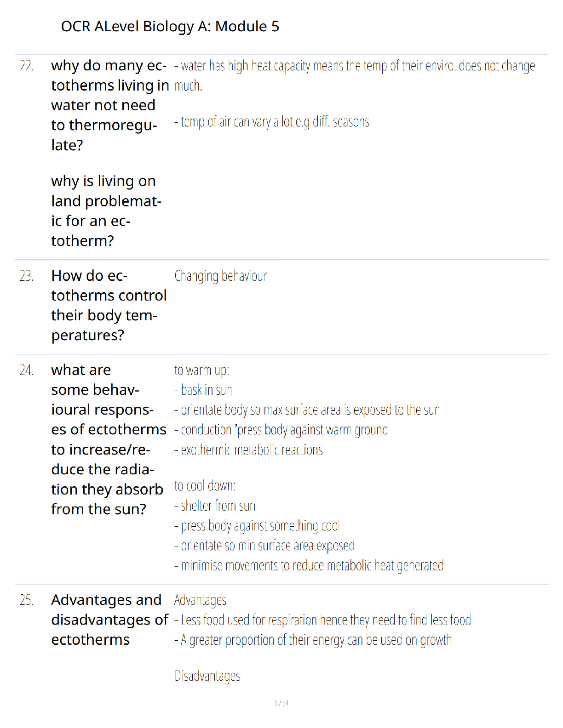563x728 pixels.
Task: Select flashcard number 23
Action: [27, 276]
